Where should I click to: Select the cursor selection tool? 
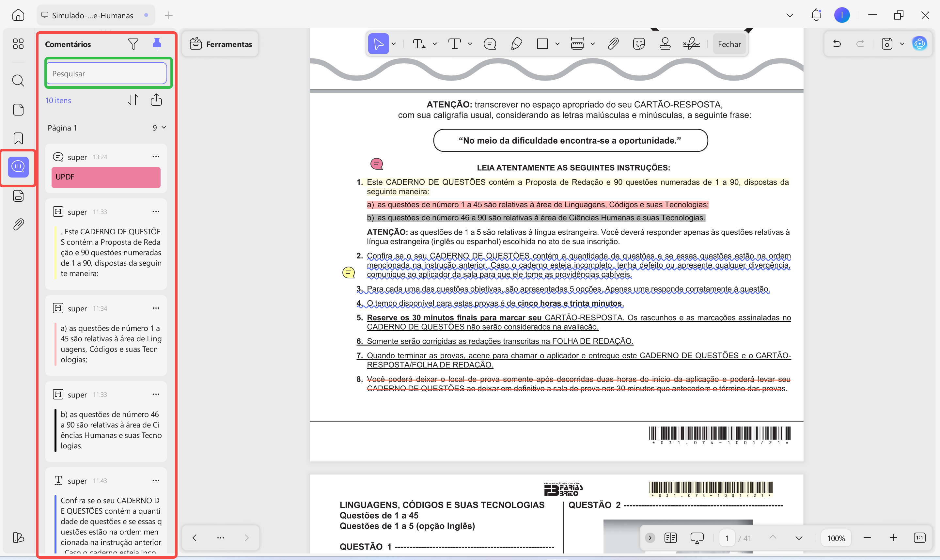tap(378, 44)
